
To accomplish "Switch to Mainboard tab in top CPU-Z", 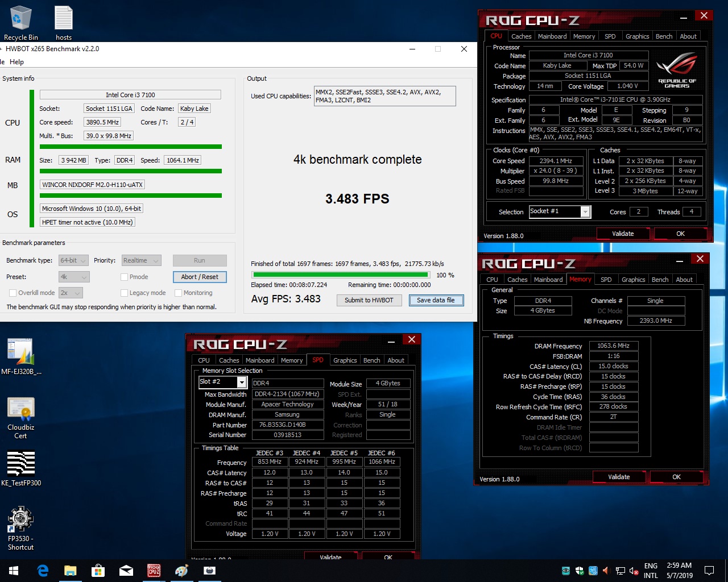I will click(x=552, y=36).
